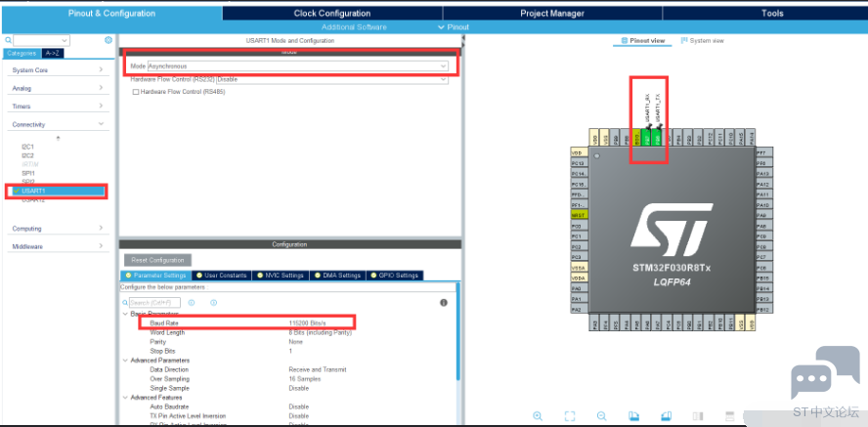Viewport: 868px width, 427px height.
Task: Open the Clock Configuration tab
Action: point(331,14)
